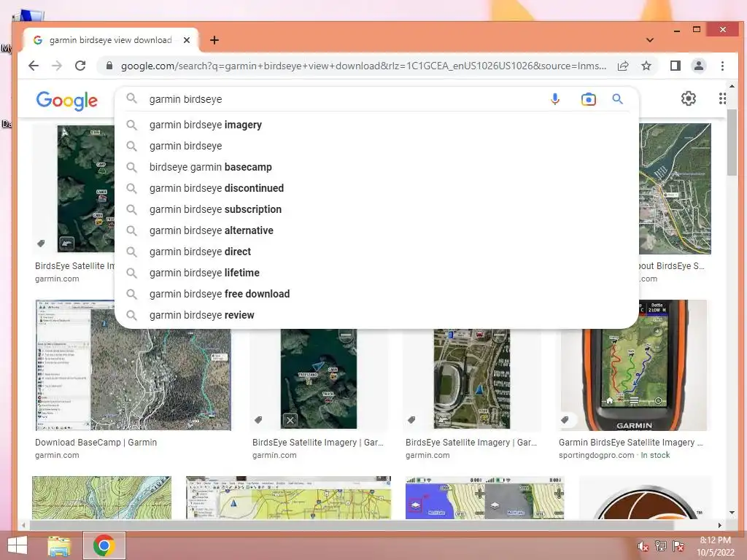Click Garmin BirdsEye Satellite Imagery sportingdogpro link
Image resolution: width=747 pixels, height=560 pixels.
point(630,443)
